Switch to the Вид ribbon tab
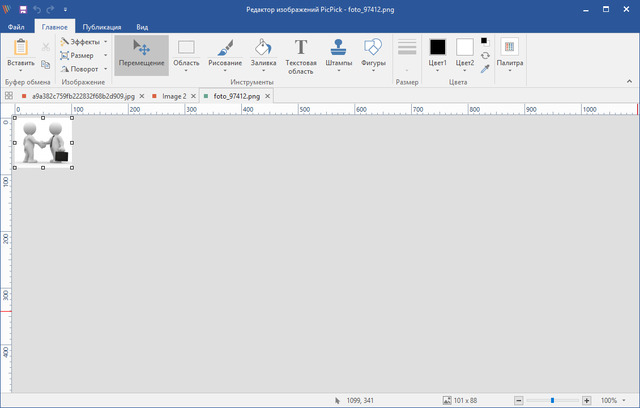This screenshot has width=640, height=408. pos(142,27)
